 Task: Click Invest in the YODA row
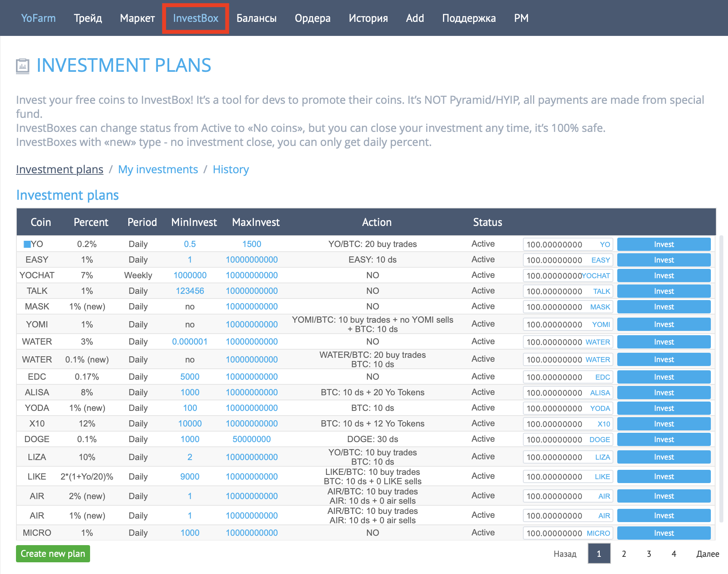[x=664, y=408]
